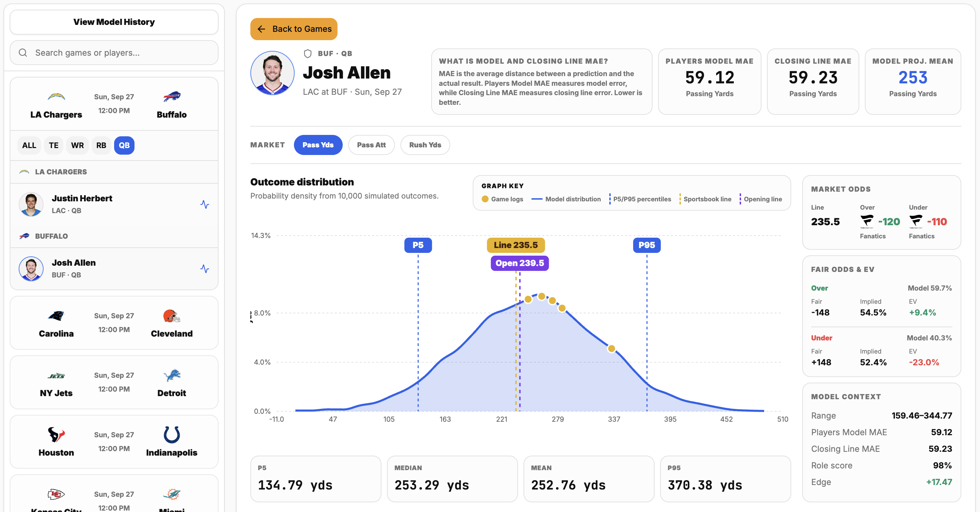Screen dimensions: 980x512
Task: Click the Game logs yellow legend dot
Action: click(x=485, y=199)
